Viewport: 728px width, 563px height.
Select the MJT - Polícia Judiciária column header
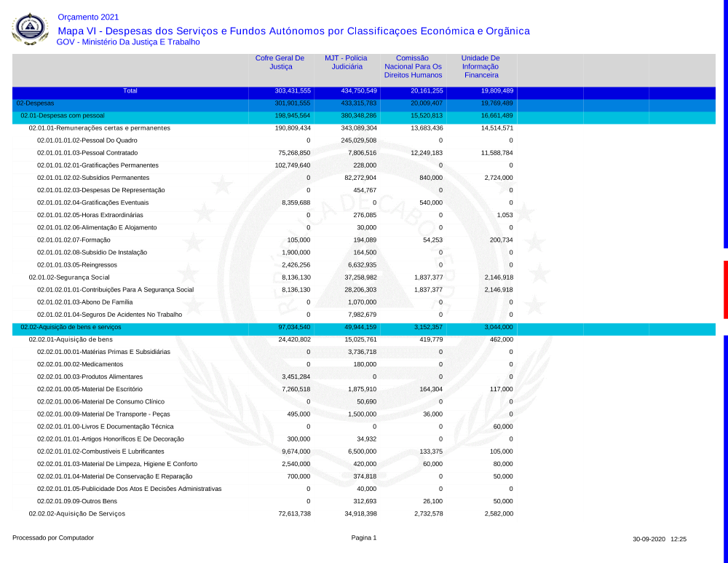click(346, 63)
